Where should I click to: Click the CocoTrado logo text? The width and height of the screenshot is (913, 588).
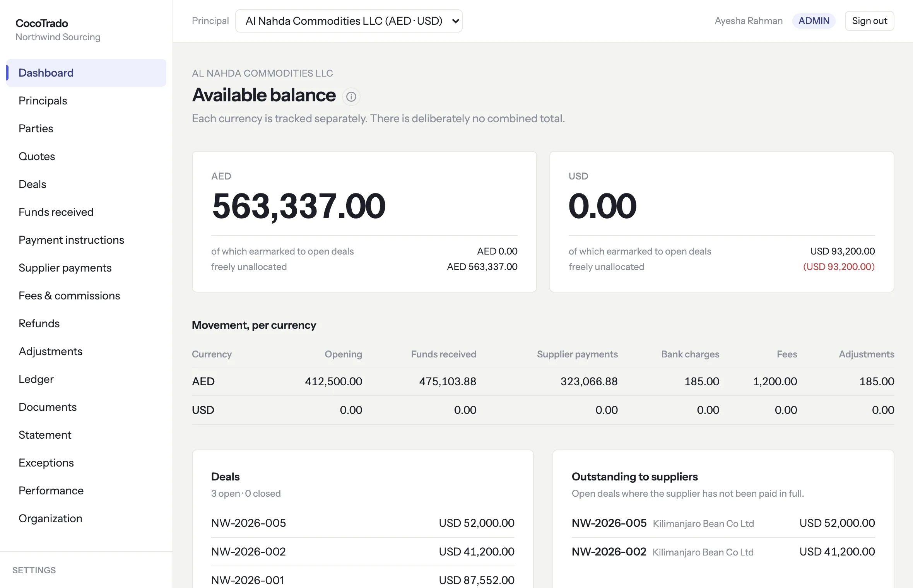(42, 23)
